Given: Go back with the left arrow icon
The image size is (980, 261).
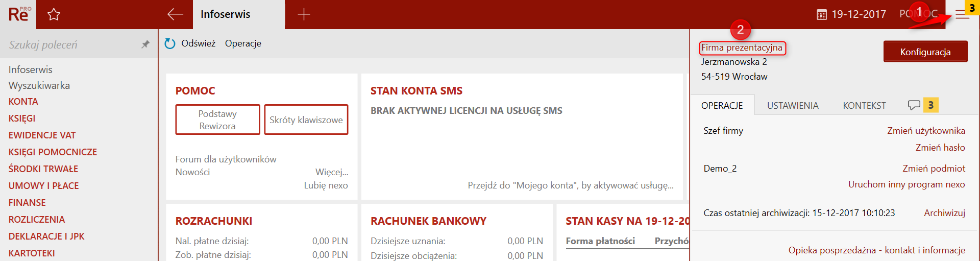Looking at the screenshot, I should [175, 14].
